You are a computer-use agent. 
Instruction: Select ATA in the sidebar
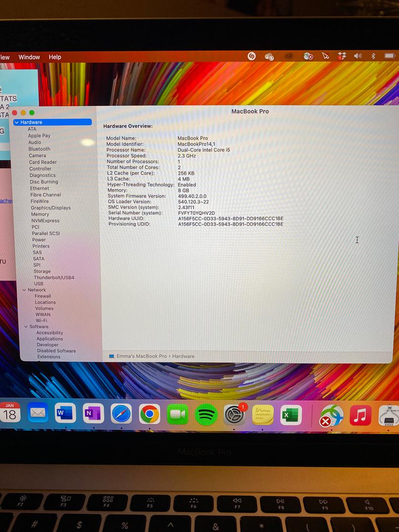point(32,129)
